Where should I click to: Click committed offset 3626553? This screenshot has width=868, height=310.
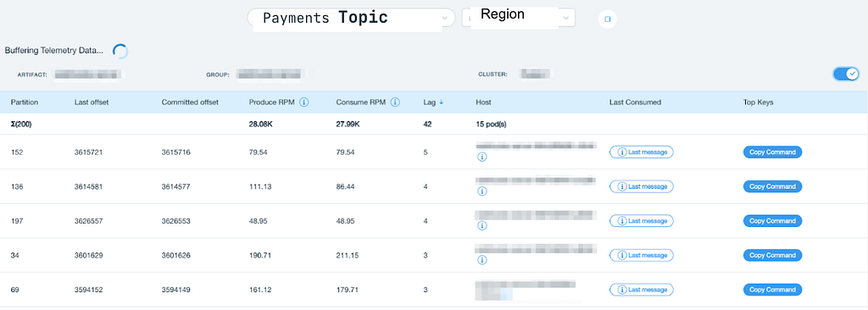coord(176,221)
